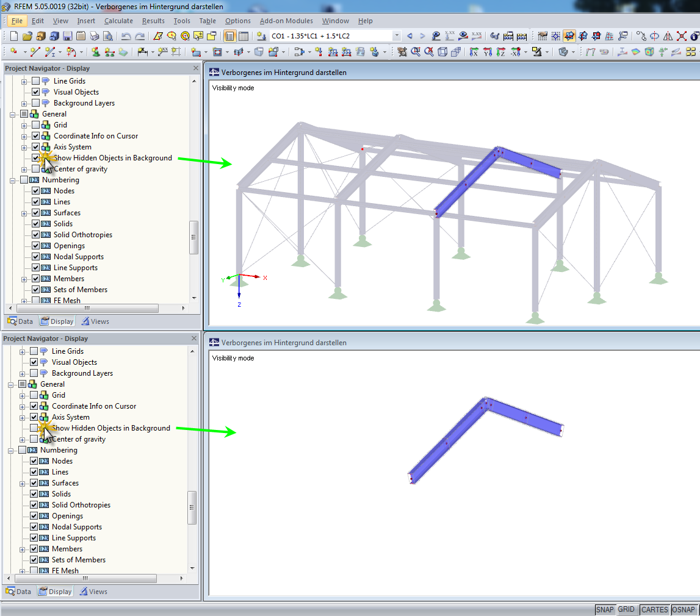Click the New Nodal Support icon
This screenshot has width=700, height=616.
(x=96, y=52)
